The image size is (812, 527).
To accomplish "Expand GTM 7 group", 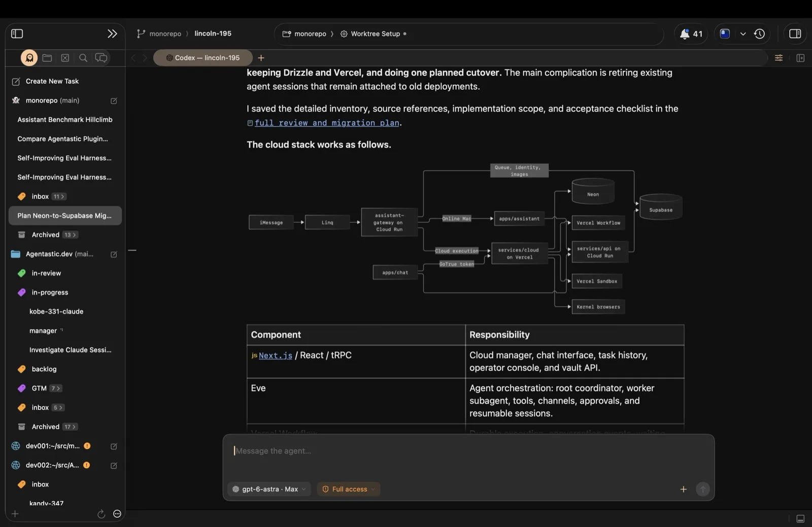I will 56,389.
